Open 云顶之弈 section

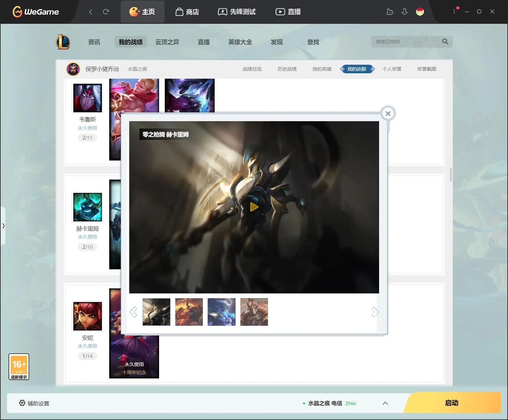(167, 42)
